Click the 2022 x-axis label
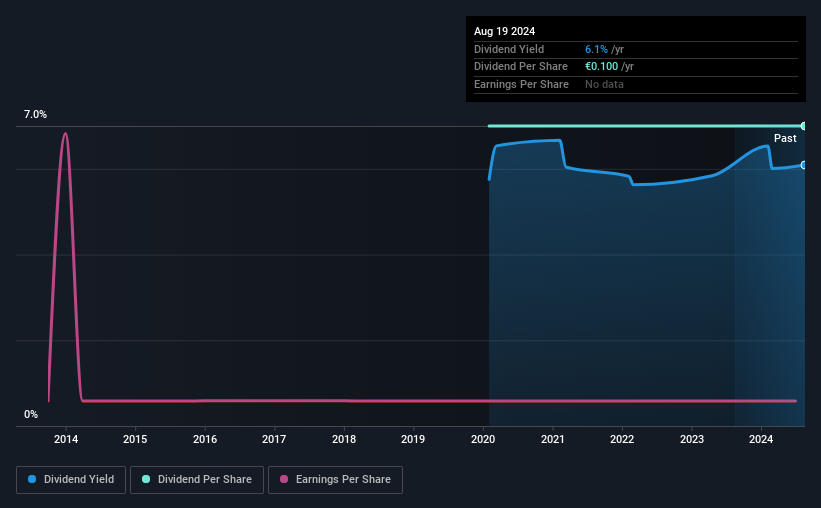Screen dimensions: 821x508 tap(622, 439)
